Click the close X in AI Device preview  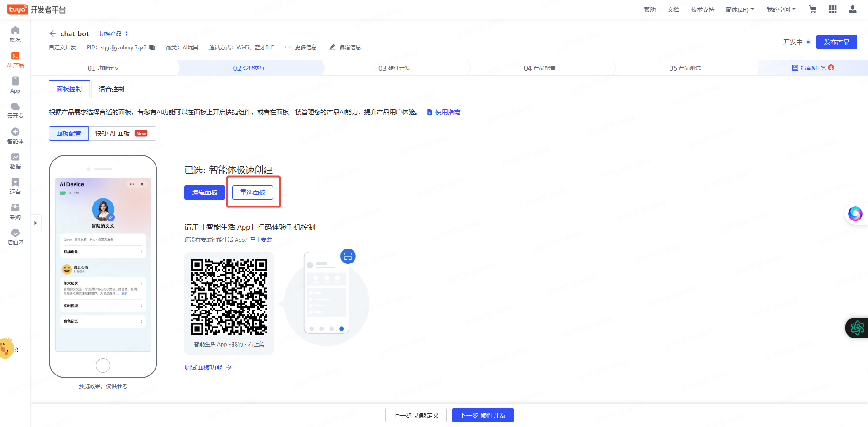pyautogui.click(x=142, y=184)
